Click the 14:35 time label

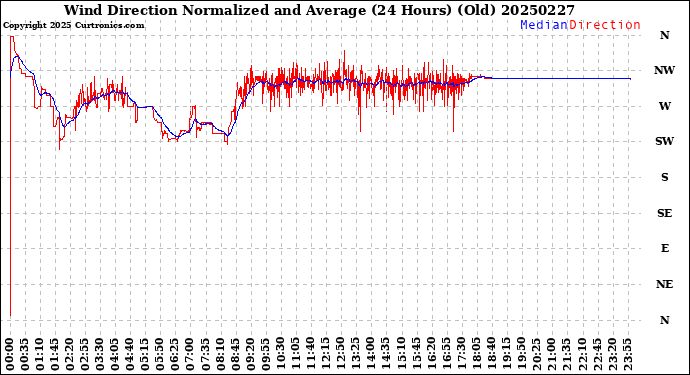coord(386,354)
